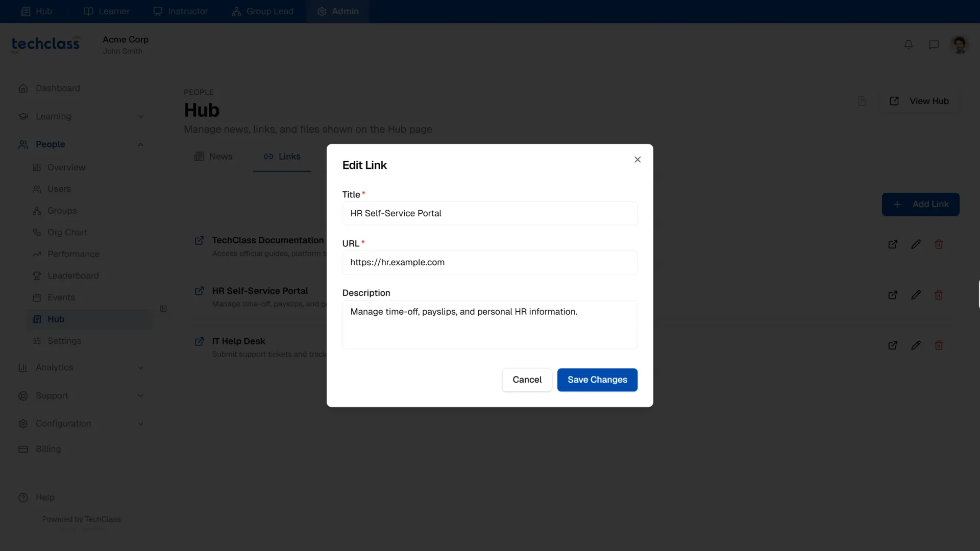Switch to Instructor view
This screenshot has height=551, width=980.
point(181,11)
